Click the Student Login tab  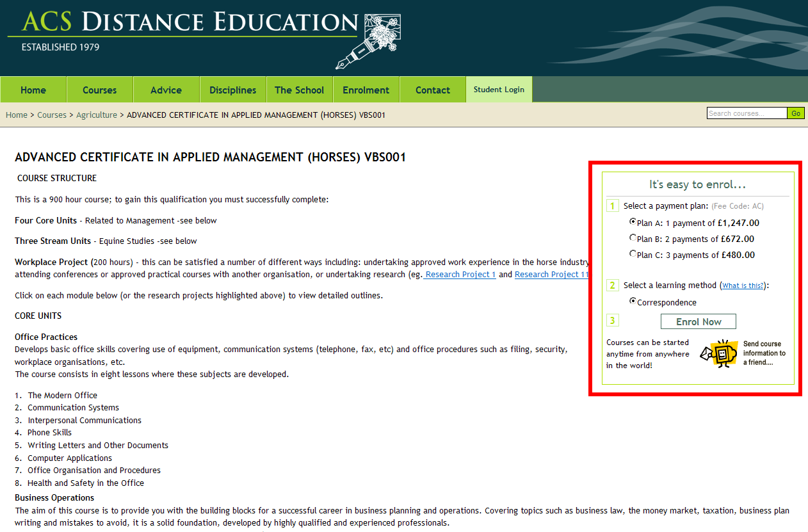499,90
